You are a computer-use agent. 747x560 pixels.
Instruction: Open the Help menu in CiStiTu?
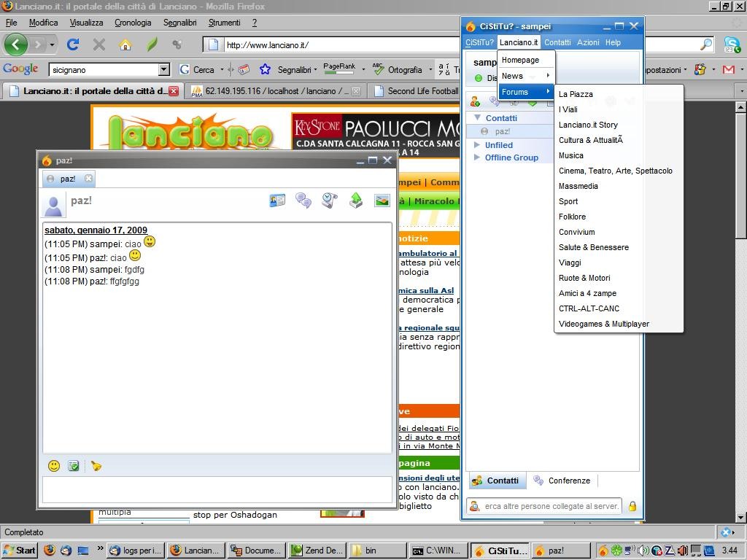coord(613,42)
